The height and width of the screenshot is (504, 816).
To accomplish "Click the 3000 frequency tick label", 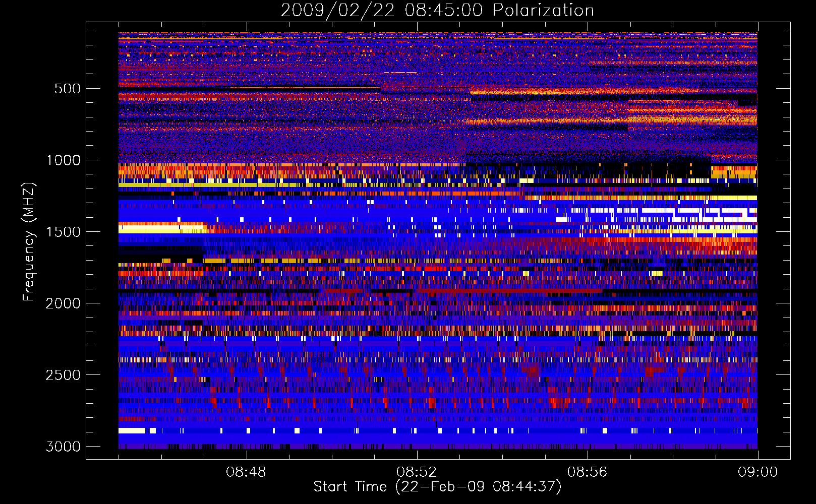I will (x=63, y=447).
